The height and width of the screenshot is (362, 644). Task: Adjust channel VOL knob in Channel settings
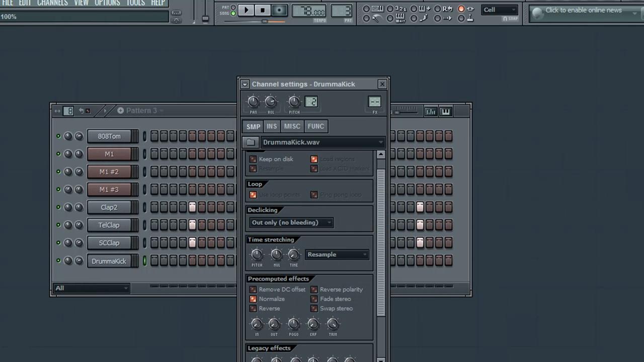pos(271,102)
